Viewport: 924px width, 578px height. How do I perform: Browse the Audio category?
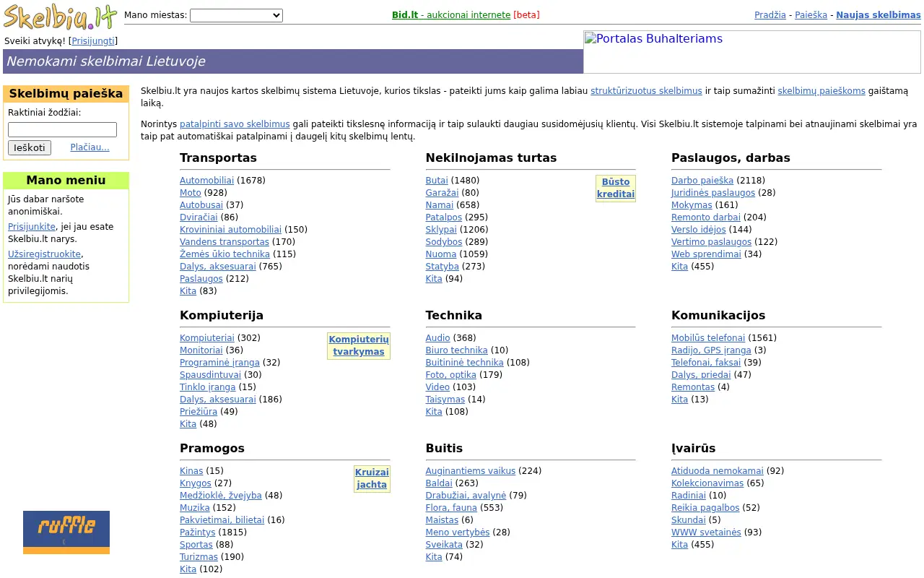438,338
